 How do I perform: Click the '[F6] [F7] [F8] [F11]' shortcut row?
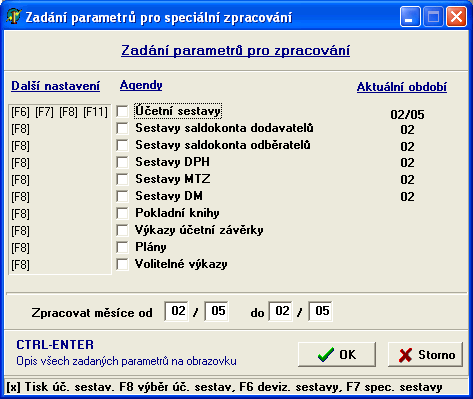point(60,112)
